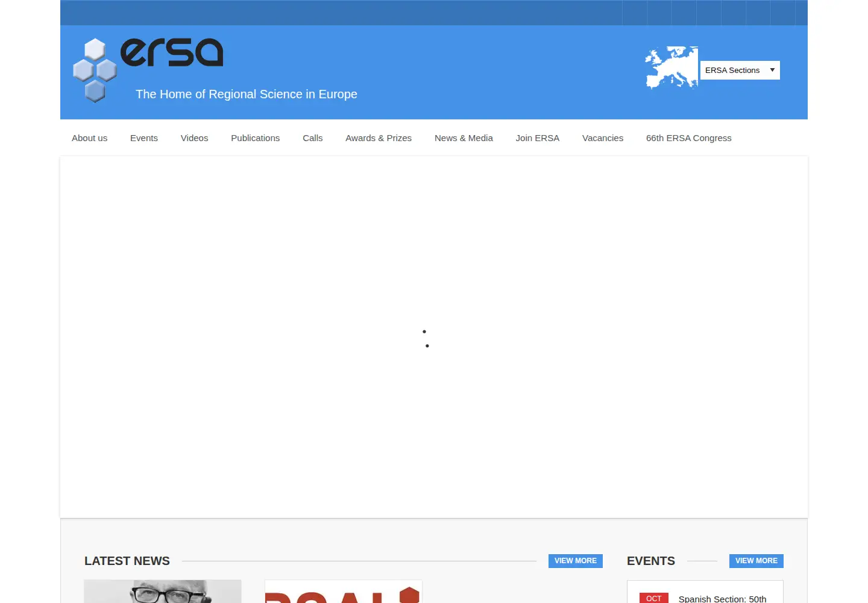The width and height of the screenshot is (868, 603).
Task: Click View More beside Events heading
Action: point(756,561)
